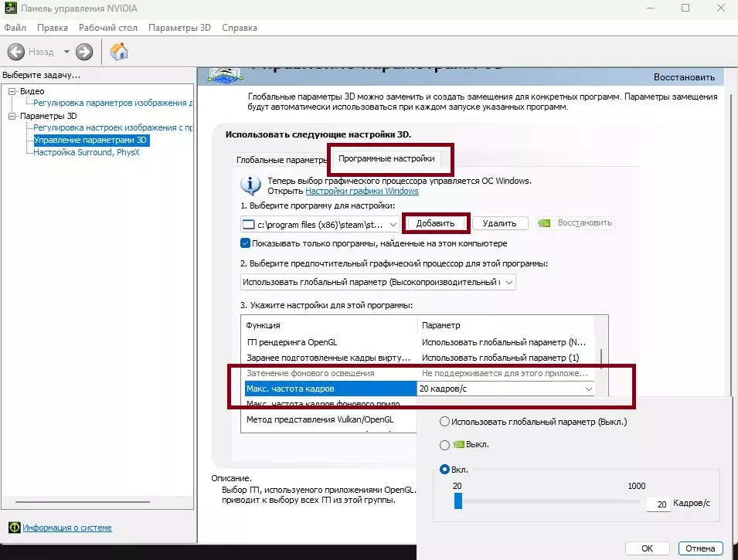Screen dimensions: 738x560
Task: Click the Параметр column header
Action: click(x=506, y=325)
